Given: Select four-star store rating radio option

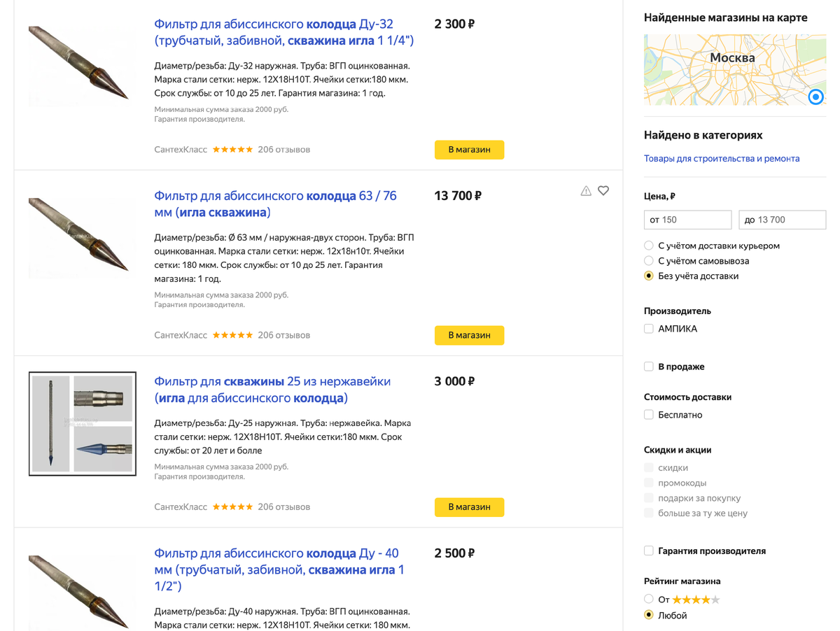Looking at the screenshot, I should tap(649, 600).
